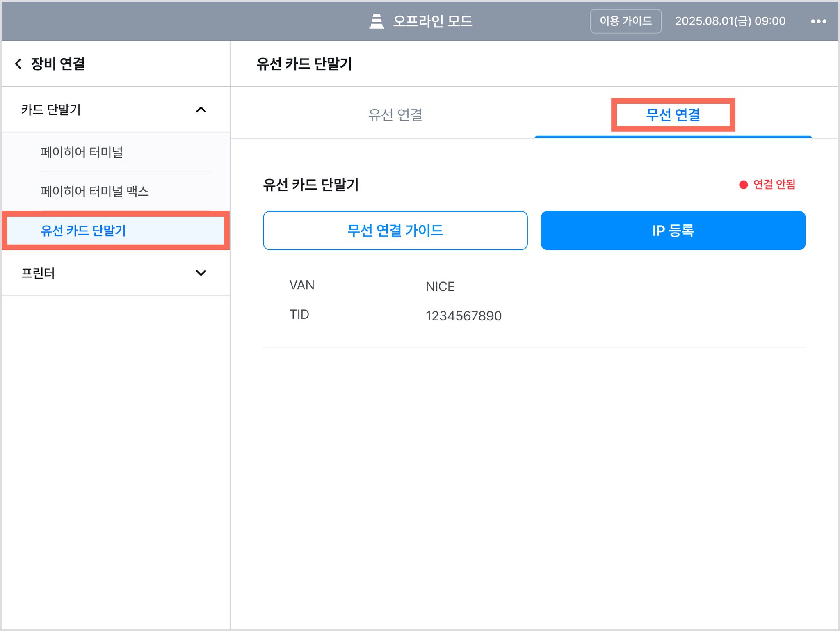This screenshot has height=631, width=840.
Task: Switch to the 유선 연결 tab
Action: 395,115
